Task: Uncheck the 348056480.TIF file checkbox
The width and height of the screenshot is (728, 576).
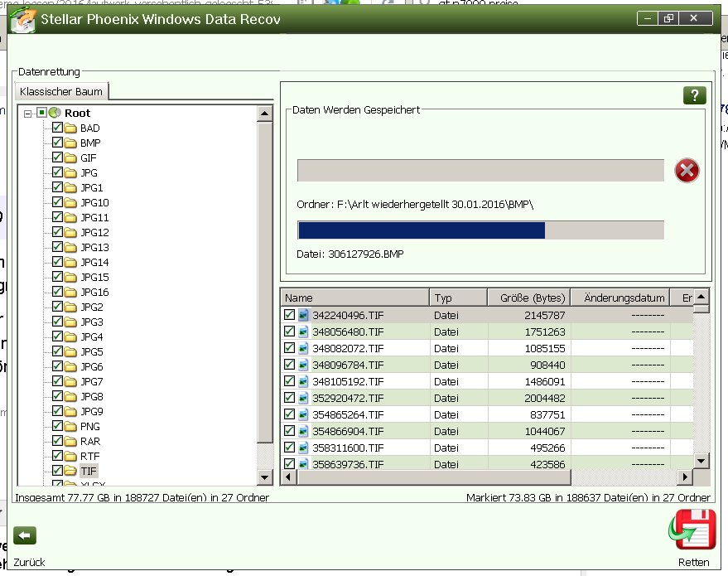Action: tap(289, 332)
